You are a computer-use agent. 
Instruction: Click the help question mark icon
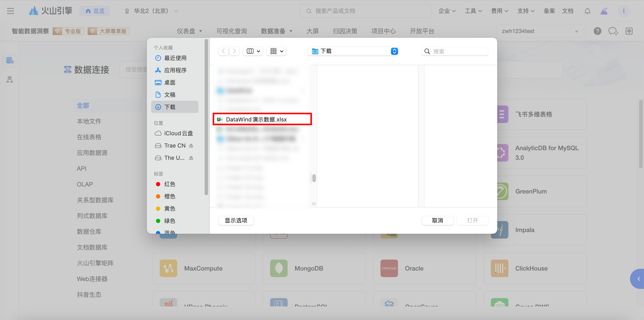coord(597,31)
